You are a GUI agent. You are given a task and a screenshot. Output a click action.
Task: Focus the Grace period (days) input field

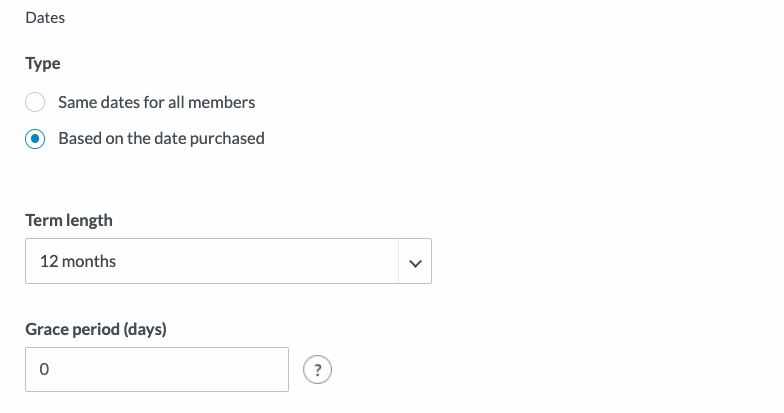[157, 370]
